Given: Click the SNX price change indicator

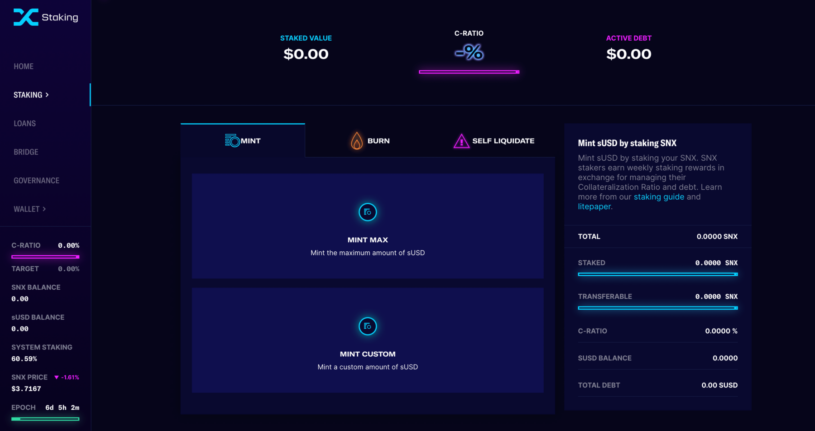Looking at the screenshot, I should [x=66, y=377].
